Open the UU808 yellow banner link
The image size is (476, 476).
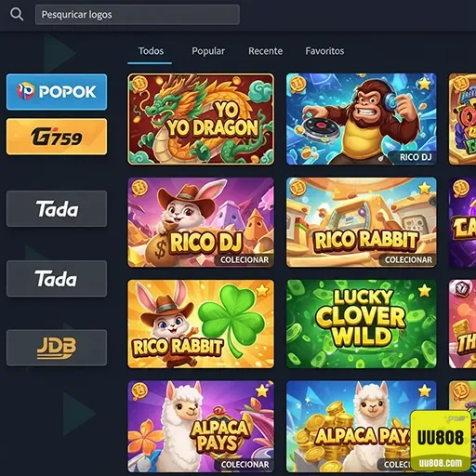click(x=441, y=442)
